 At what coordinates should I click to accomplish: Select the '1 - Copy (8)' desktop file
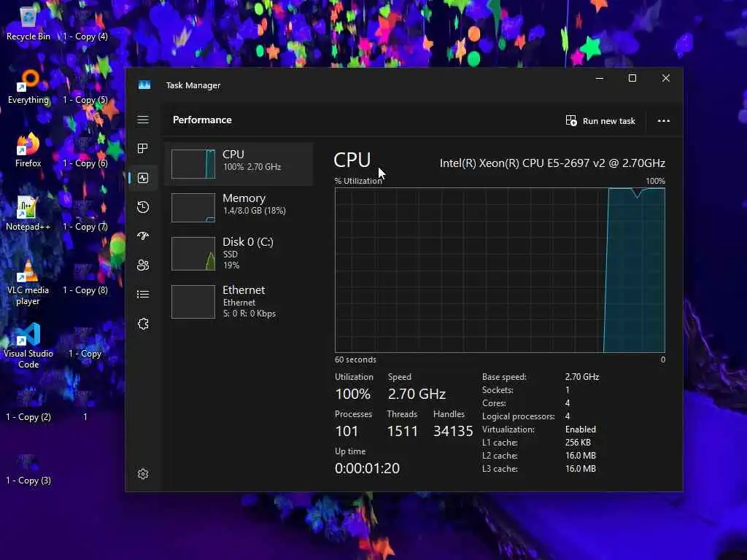click(x=85, y=277)
